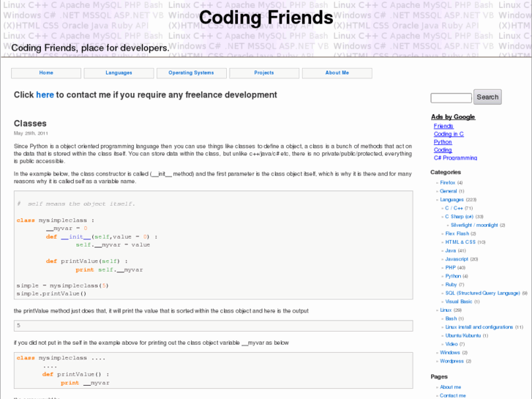View the Wordpress category
Screen dimensions: 532x399
pos(452,361)
